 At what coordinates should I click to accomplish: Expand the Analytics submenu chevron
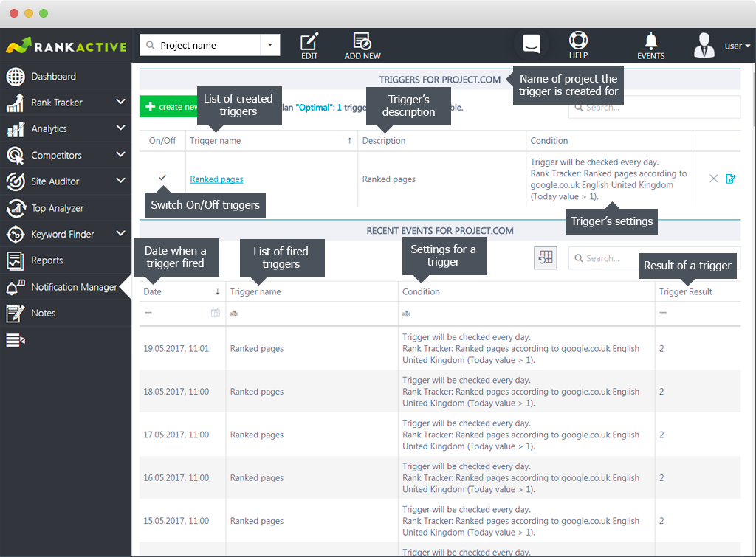(120, 128)
